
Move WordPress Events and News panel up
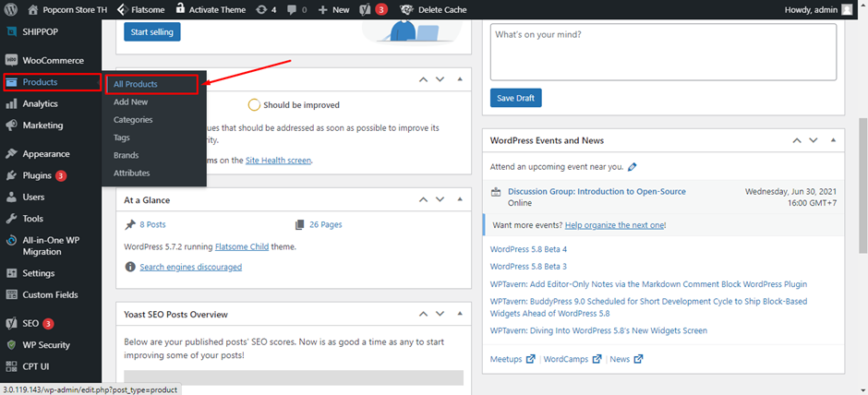point(797,140)
